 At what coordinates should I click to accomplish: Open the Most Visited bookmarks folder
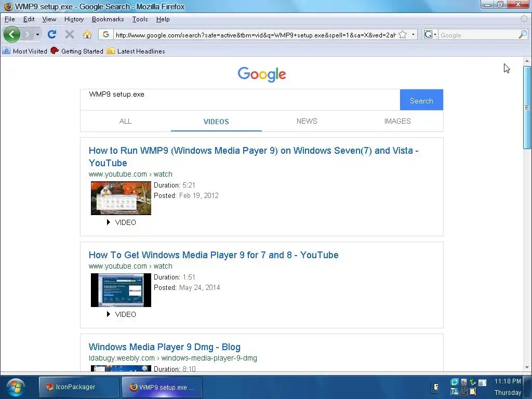pos(25,51)
